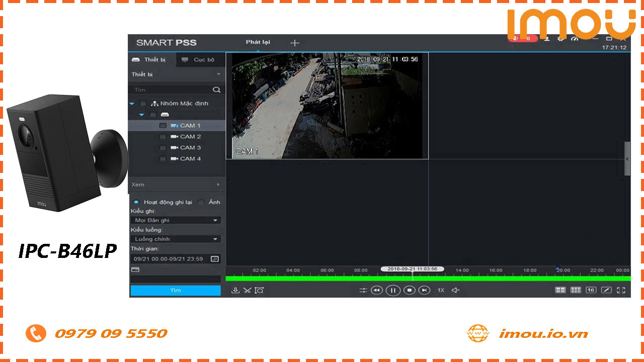This screenshot has width=644, height=362.
Task: Click the rewind playback icon
Action: (x=377, y=290)
